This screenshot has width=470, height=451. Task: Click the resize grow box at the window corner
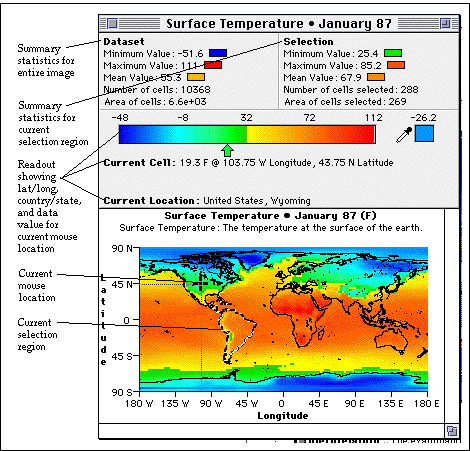[452, 431]
